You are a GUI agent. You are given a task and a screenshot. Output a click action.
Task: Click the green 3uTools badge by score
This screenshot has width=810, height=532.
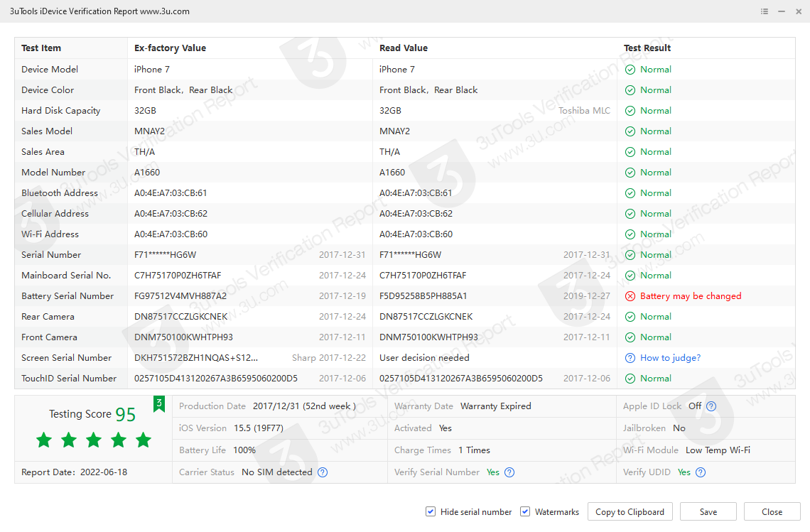pos(159,404)
